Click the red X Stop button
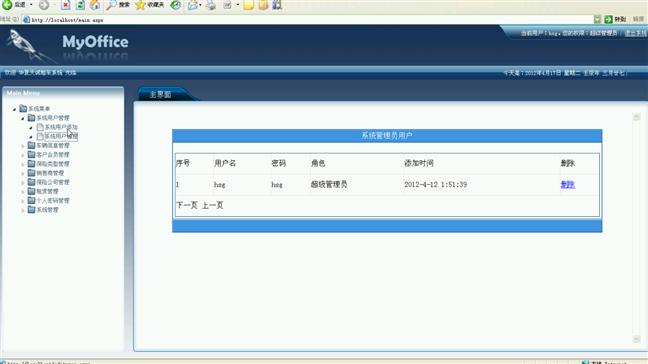The width and height of the screenshot is (648, 364). (65, 5)
